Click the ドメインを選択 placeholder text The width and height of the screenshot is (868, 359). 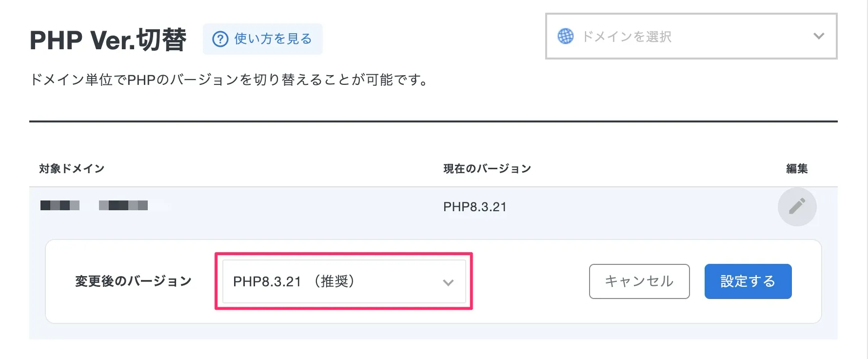pyautogui.click(x=627, y=37)
